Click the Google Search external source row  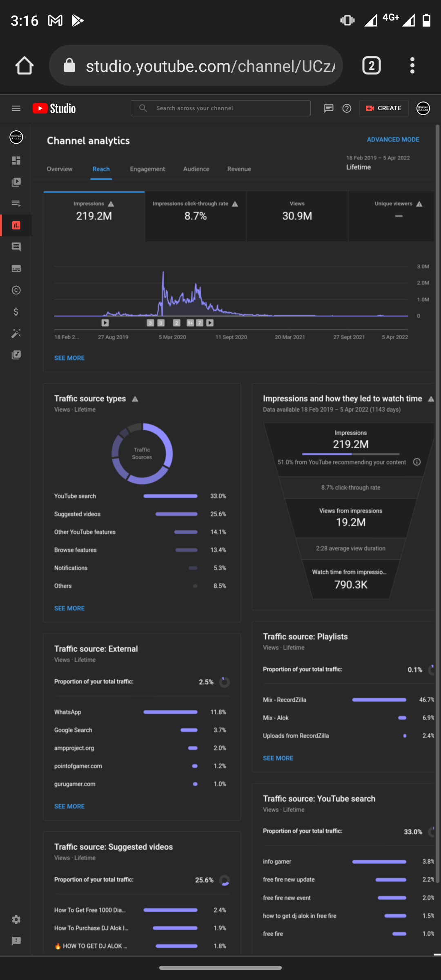pos(140,730)
